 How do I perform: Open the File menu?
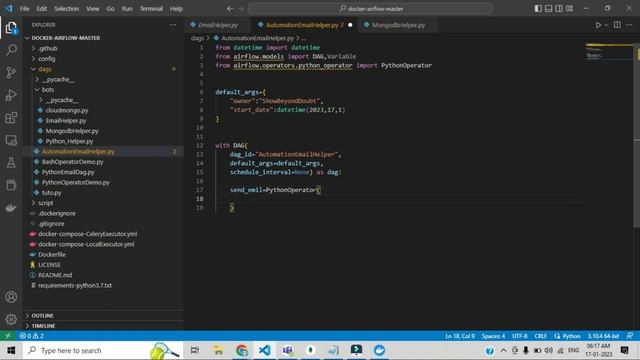24,9
